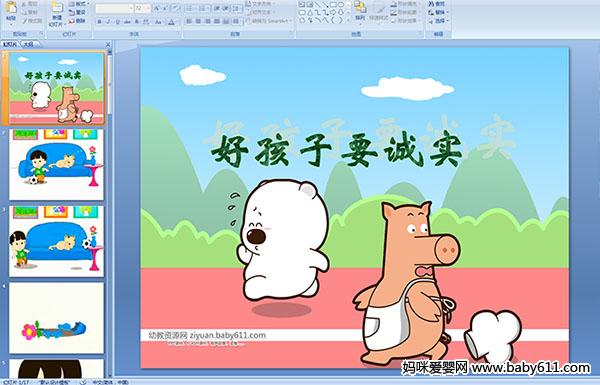Click the Replace button in Editing group
The width and height of the screenshot is (600, 385).
point(438,12)
